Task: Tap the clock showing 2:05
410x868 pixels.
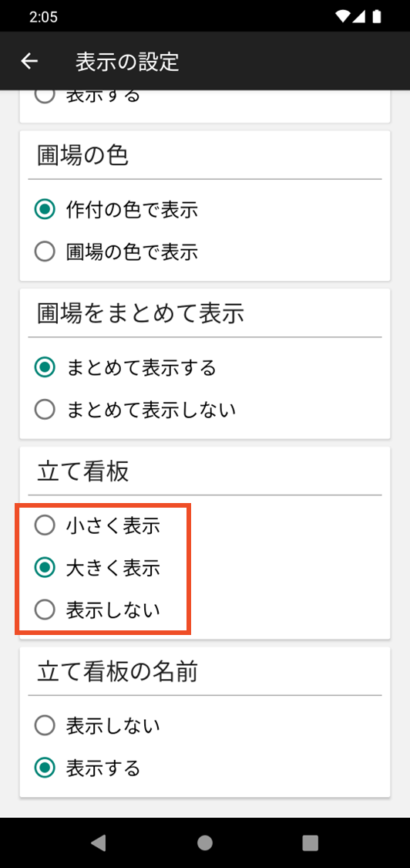Action: point(44,17)
